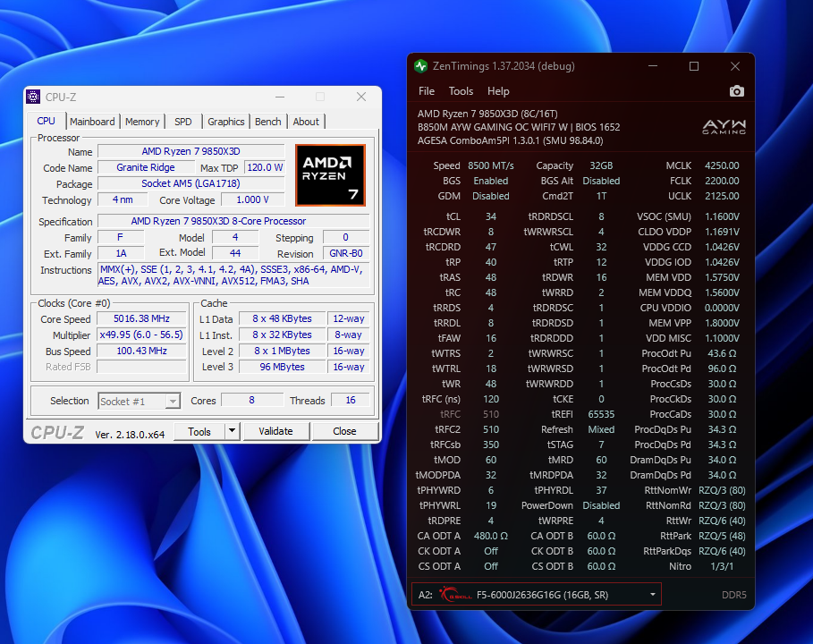Open the Socket #1 selection dropdown
Image resolution: width=813 pixels, height=644 pixels.
139,402
